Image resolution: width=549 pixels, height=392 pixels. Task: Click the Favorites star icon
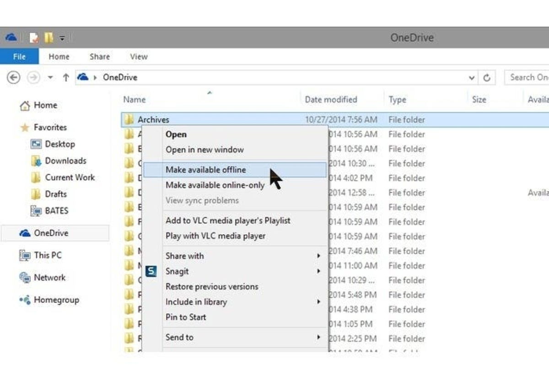tap(25, 128)
